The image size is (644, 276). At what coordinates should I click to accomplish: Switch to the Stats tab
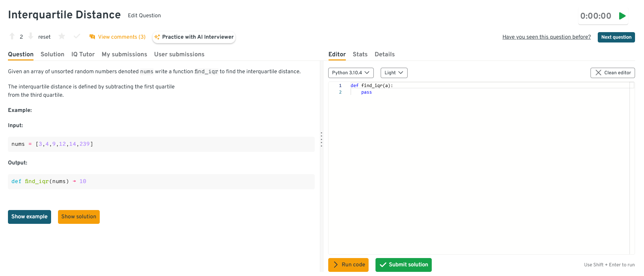[360, 54]
